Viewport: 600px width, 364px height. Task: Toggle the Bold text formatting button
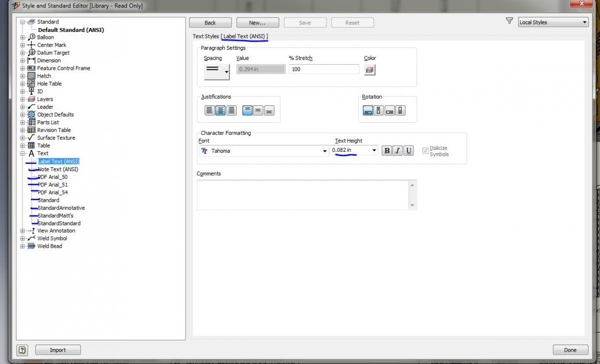[x=386, y=151]
